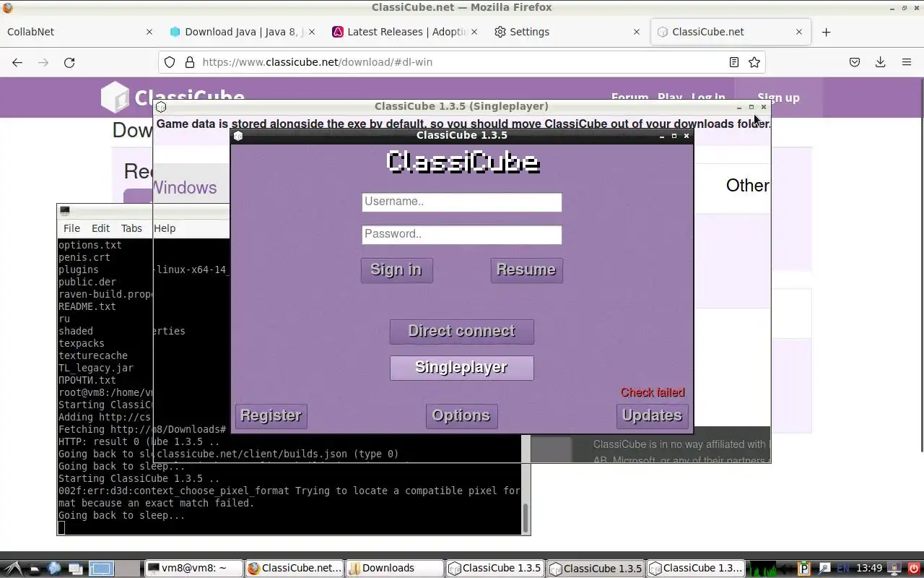Click the display tray icon beside the clock

(895, 568)
